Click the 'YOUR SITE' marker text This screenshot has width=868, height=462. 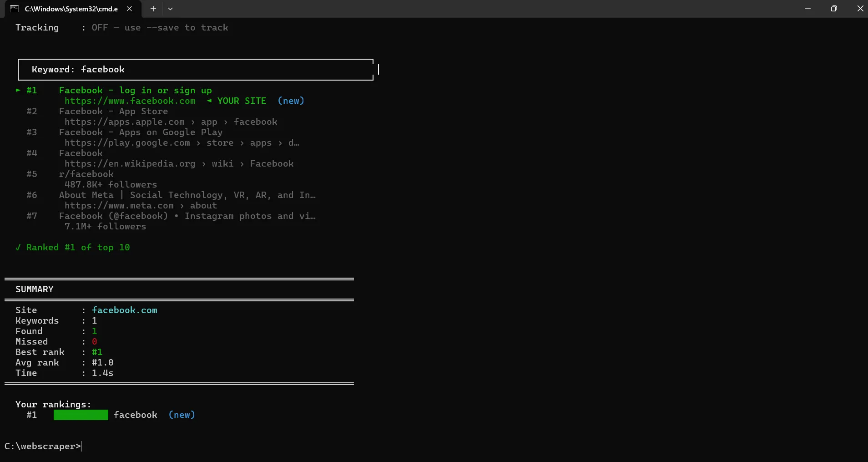tap(242, 101)
